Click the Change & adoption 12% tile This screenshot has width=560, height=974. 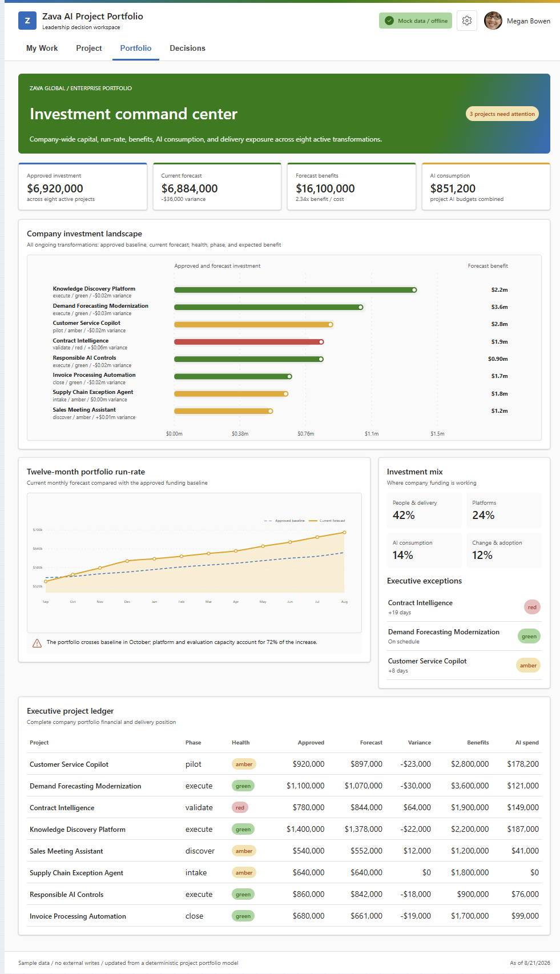[x=504, y=550]
